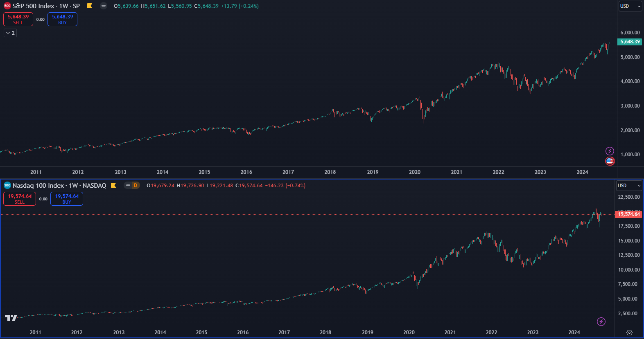
Task: Click the 'S&P 500 Index · 1W · SP' title
Action: point(46,6)
